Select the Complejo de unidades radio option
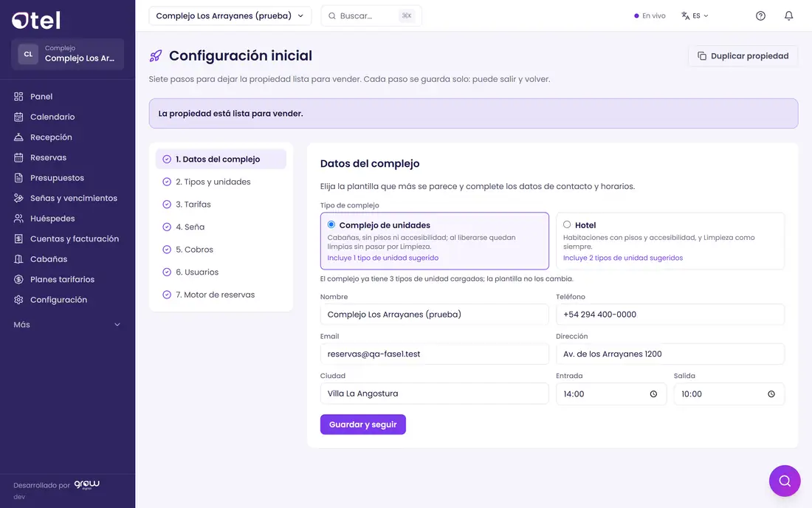Screen dimensions: 812x508 [331, 224]
